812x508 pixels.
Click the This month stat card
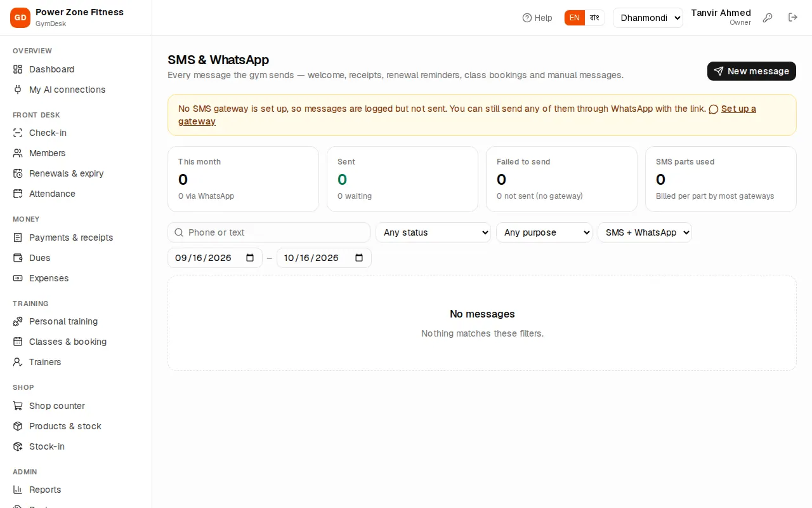click(243, 179)
